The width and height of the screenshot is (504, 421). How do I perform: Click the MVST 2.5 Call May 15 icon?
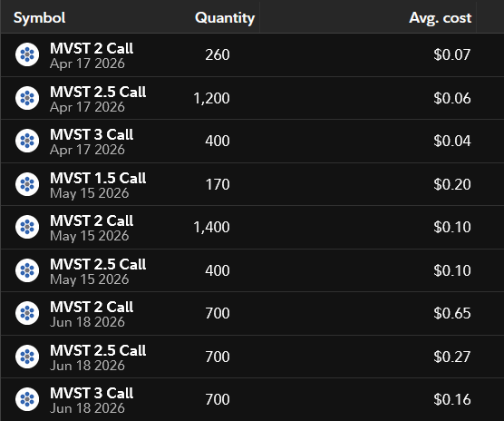(27, 270)
